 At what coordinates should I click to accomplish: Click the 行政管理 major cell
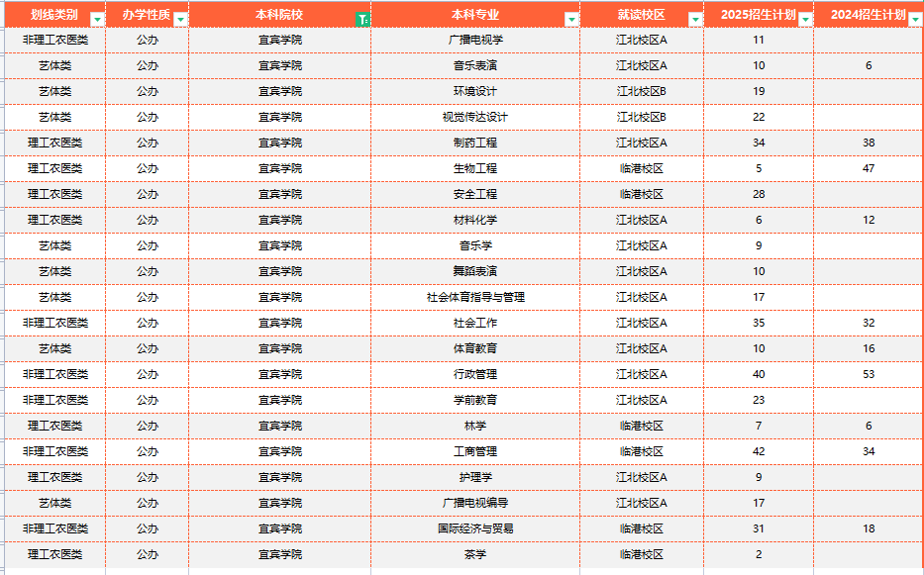[x=475, y=375]
